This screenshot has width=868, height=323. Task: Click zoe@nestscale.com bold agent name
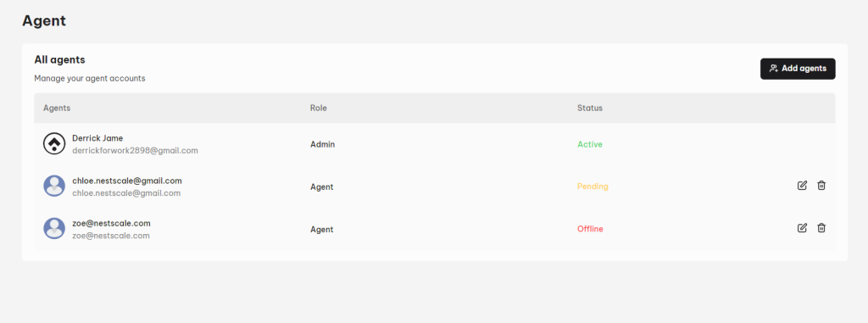tap(111, 223)
